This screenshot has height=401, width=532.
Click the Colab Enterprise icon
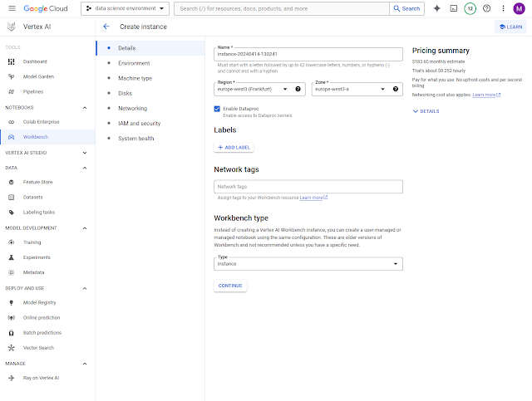point(11,122)
